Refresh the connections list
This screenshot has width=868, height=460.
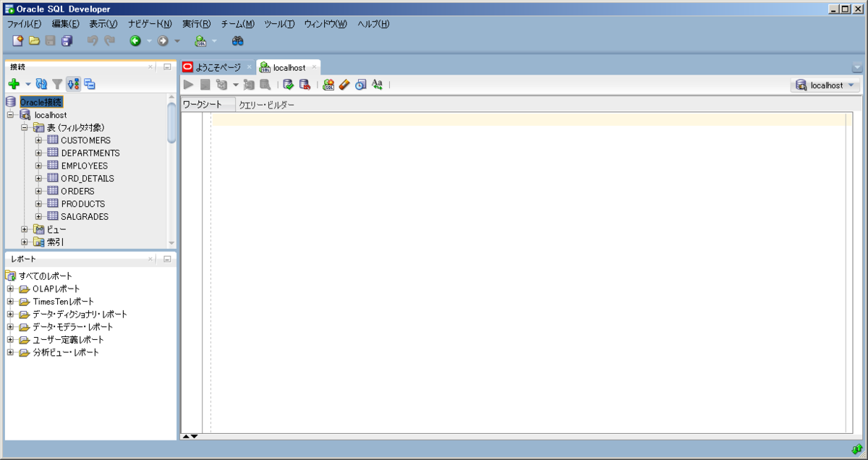(x=41, y=84)
